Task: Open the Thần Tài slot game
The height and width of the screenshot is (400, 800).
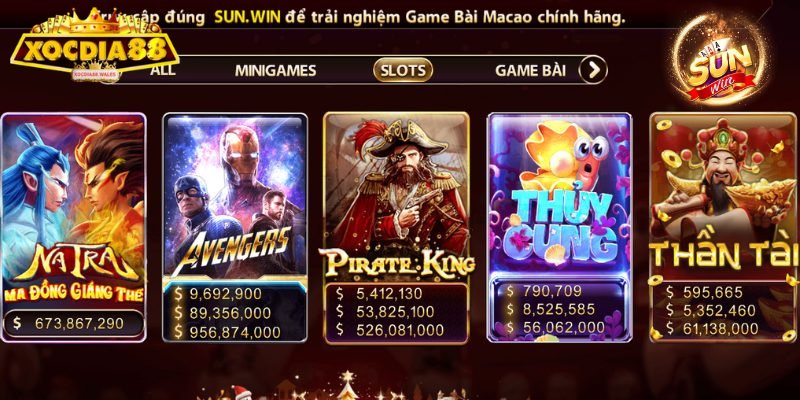Action: coord(724,227)
